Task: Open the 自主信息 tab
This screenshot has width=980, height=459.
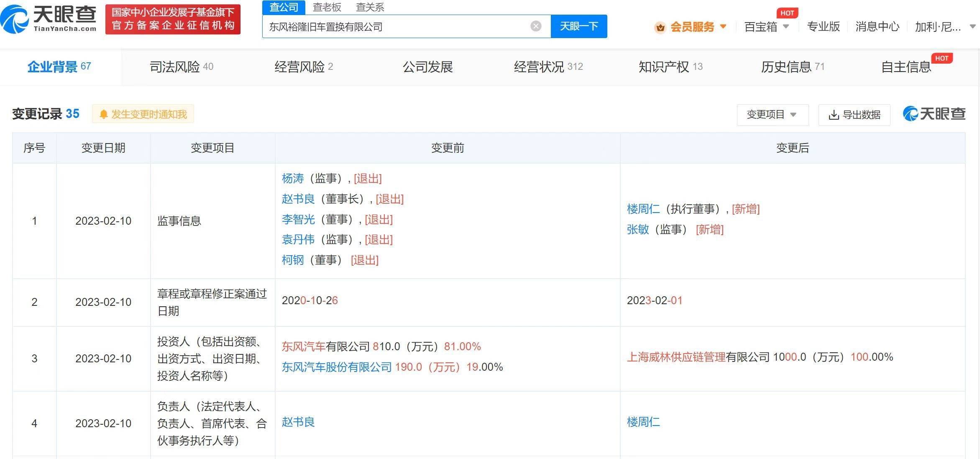Action: [906, 67]
